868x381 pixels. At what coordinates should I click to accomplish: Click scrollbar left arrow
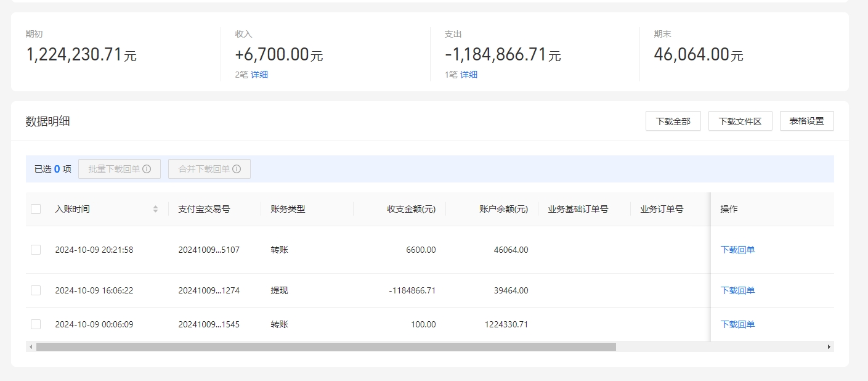(x=31, y=346)
